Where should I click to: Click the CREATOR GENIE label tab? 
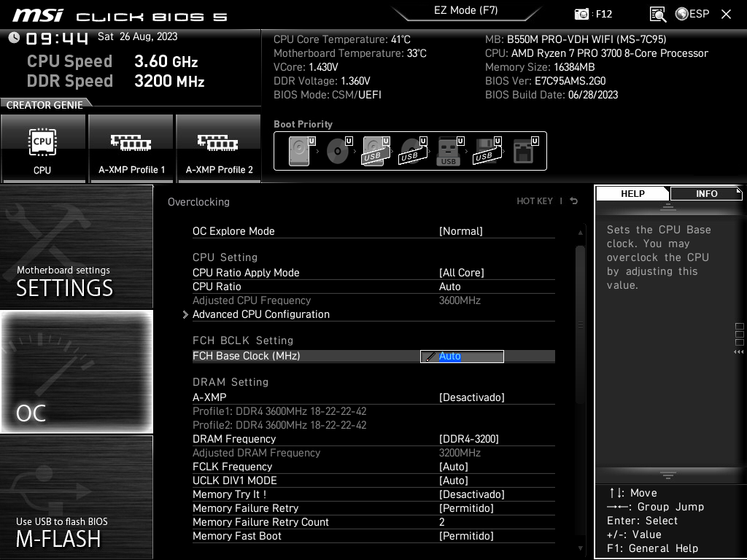coord(44,105)
